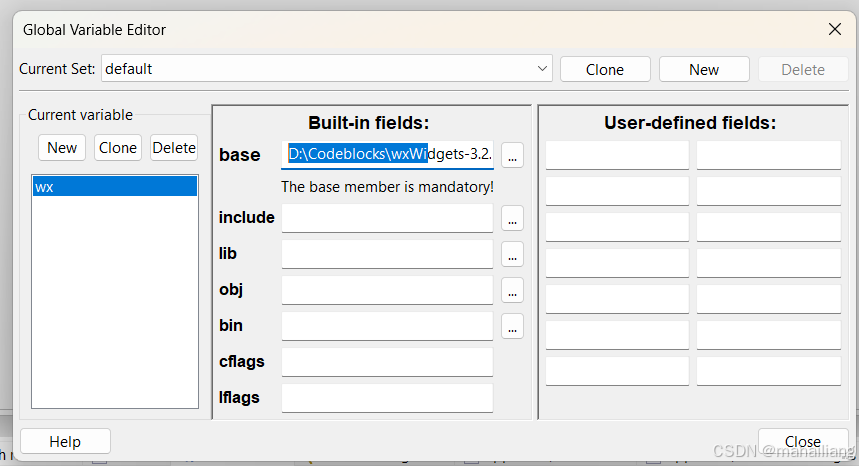
Task: Delete the current variable
Action: click(x=174, y=148)
